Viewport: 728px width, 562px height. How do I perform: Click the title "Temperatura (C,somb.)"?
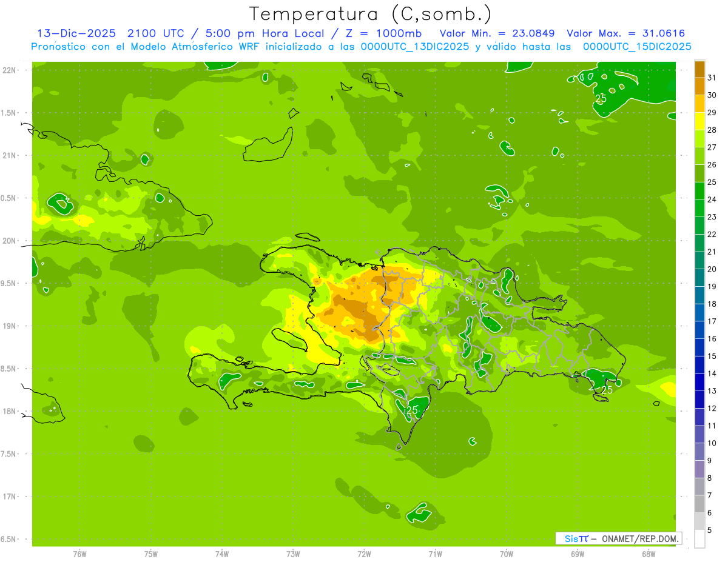point(371,13)
